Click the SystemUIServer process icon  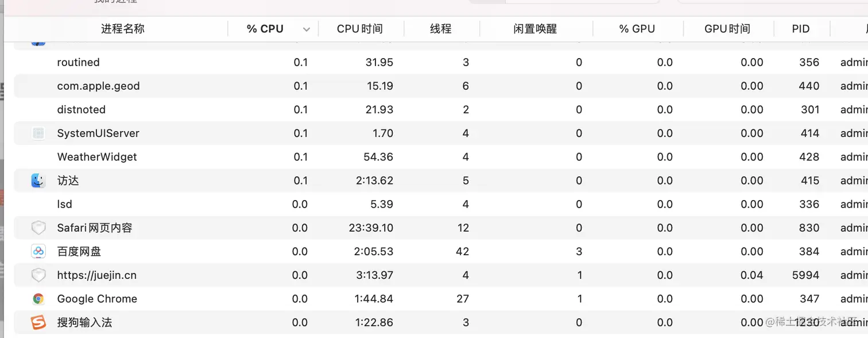coord(38,133)
